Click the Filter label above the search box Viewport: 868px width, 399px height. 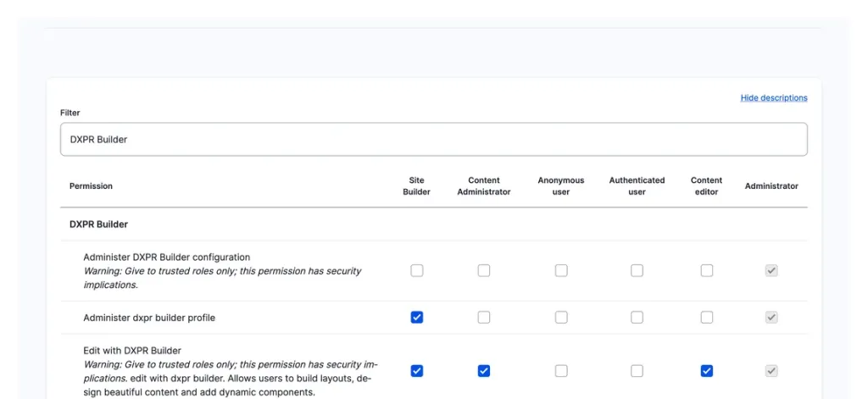(70, 113)
